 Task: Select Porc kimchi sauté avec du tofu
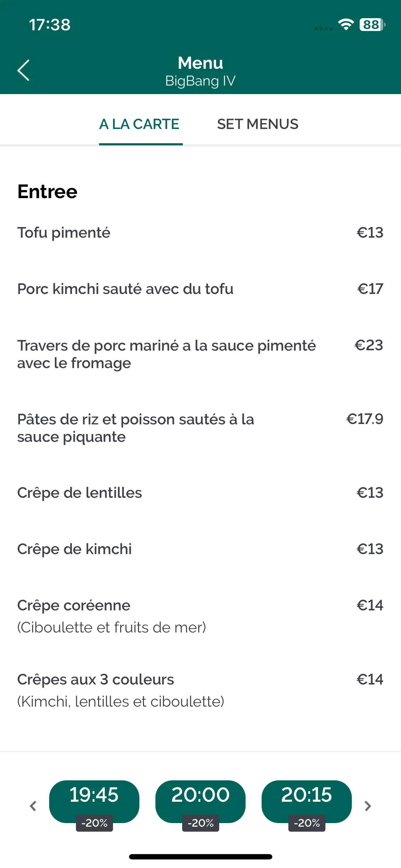point(200,289)
